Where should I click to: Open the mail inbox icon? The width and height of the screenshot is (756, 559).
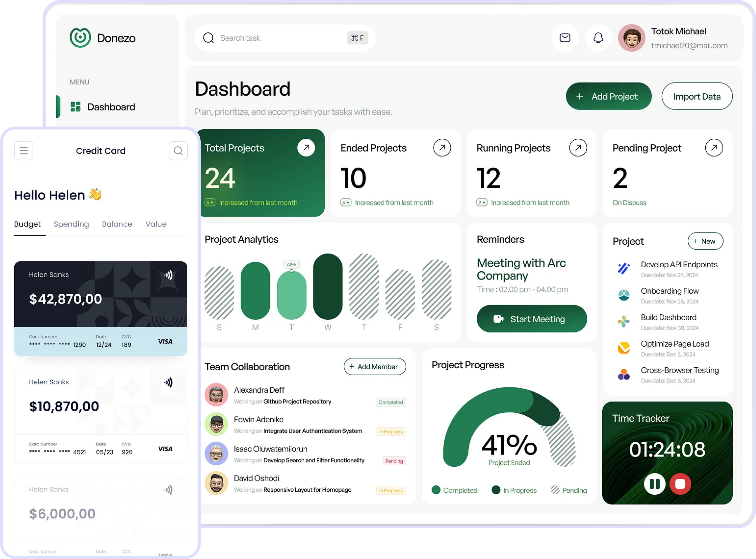pyautogui.click(x=565, y=38)
